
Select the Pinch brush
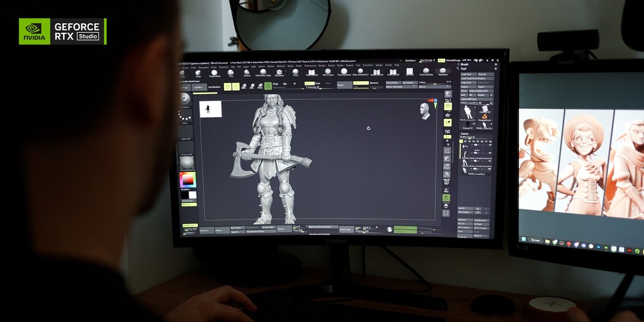(296, 71)
